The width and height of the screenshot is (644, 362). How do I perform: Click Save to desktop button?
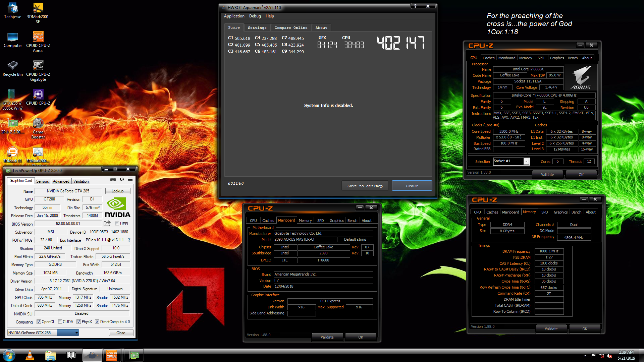click(365, 186)
